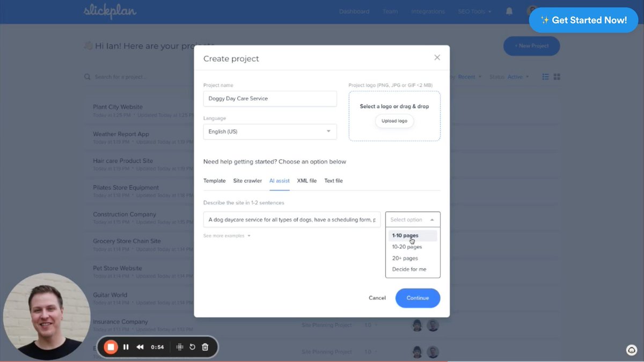This screenshot has width=644, height=362.
Task: Rewind the current recording
Action: point(140,346)
